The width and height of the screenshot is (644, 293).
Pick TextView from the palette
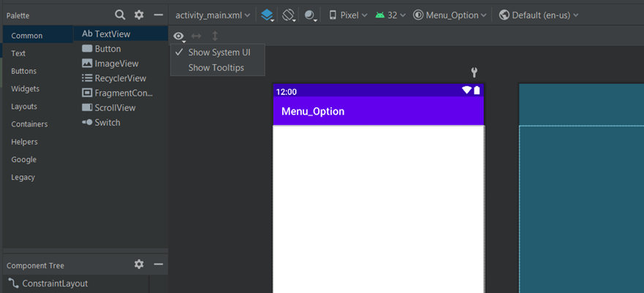(121, 34)
